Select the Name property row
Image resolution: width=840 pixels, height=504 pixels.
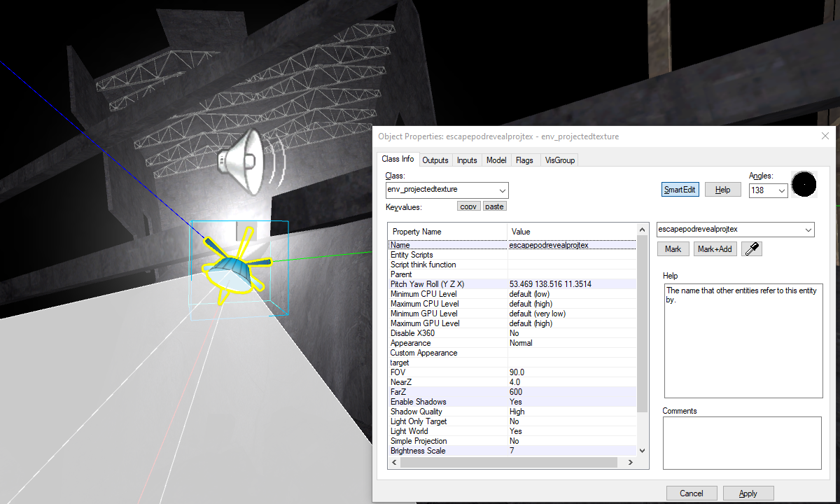(512, 245)
